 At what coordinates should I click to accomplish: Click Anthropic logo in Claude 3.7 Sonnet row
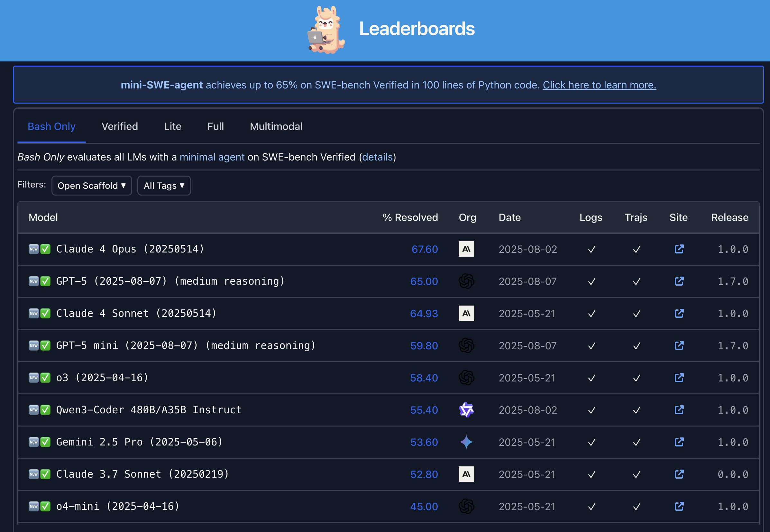pos(466,474)
